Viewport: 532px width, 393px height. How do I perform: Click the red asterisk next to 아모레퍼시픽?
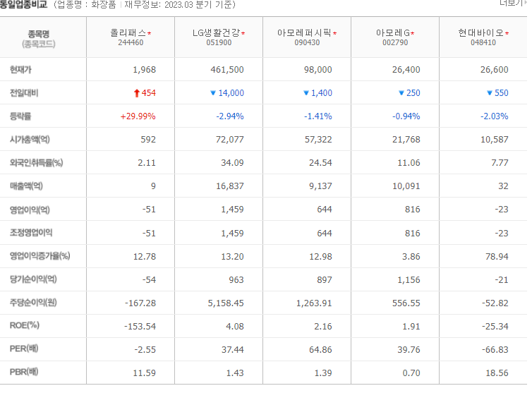coord(334,33)
